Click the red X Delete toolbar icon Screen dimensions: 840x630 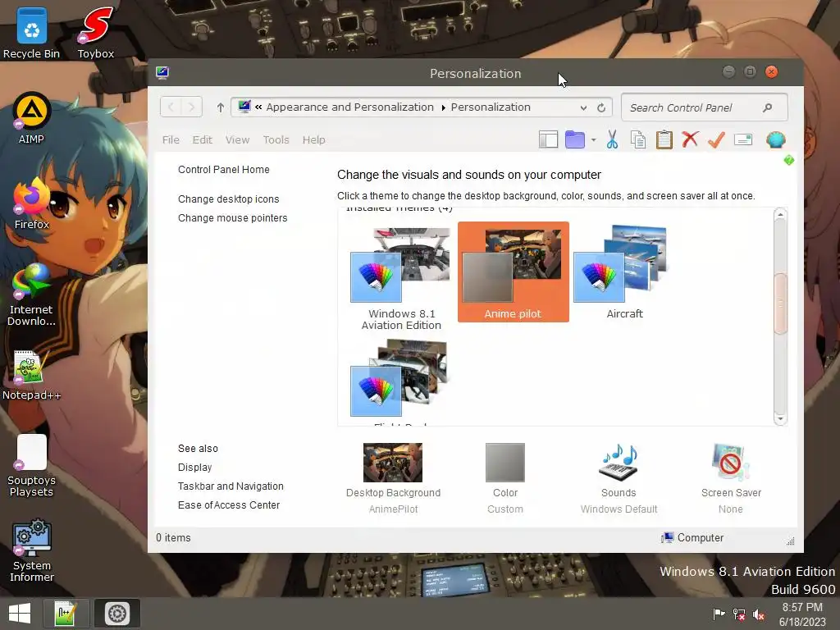690,139
